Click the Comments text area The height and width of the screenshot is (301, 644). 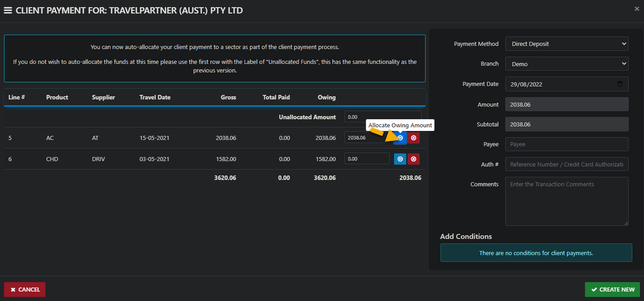pyautogui.click(x=567, y=201)
